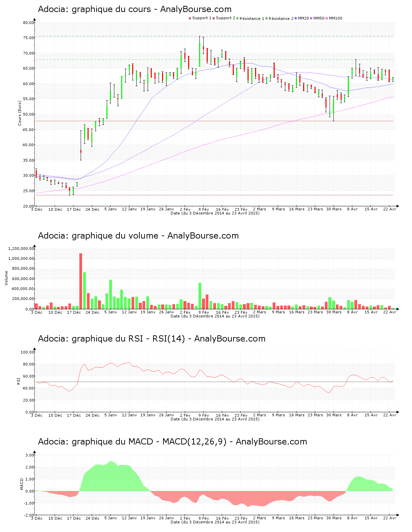
Task: Click the -2.00 label on MACD axis
Action: point(29,515)
